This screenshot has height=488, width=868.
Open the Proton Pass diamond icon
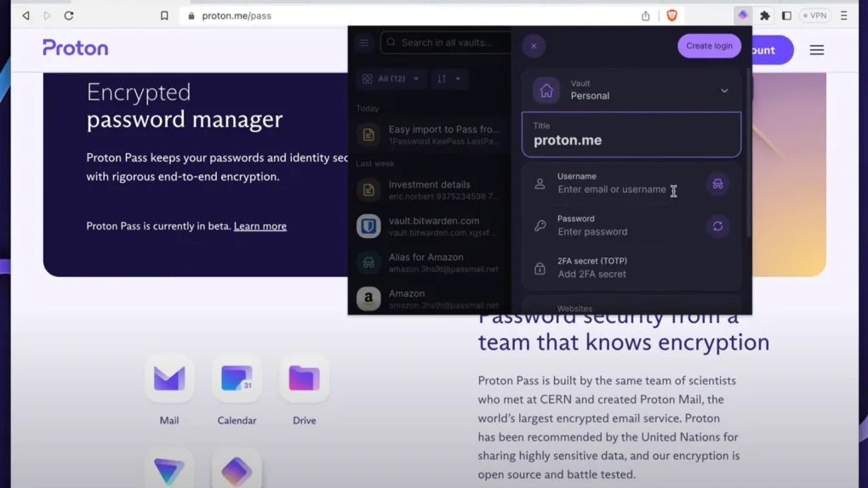(237, 471)
